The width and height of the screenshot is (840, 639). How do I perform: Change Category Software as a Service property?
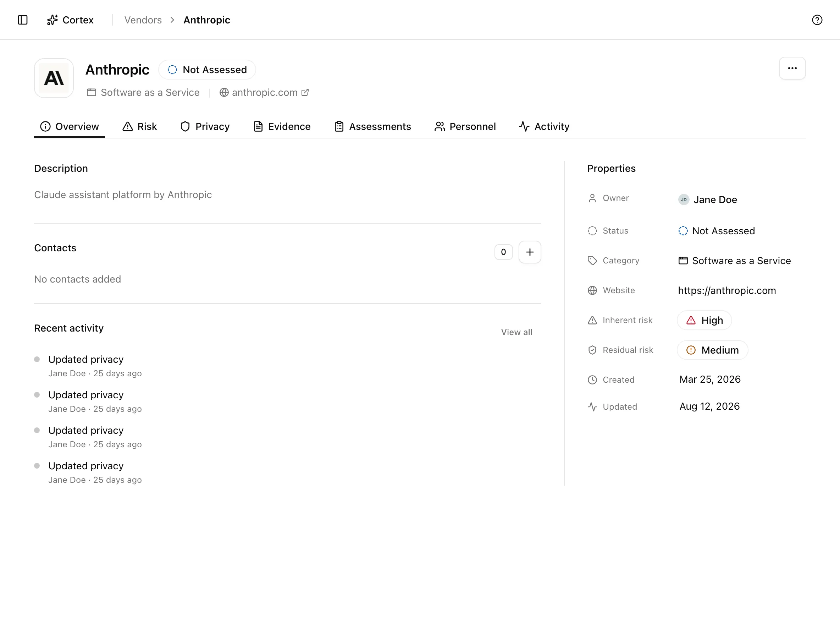[735, 261]
